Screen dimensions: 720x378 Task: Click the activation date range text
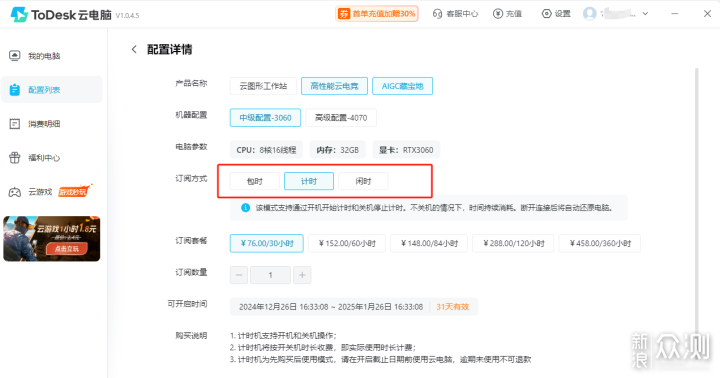click(x=331, y=307)
